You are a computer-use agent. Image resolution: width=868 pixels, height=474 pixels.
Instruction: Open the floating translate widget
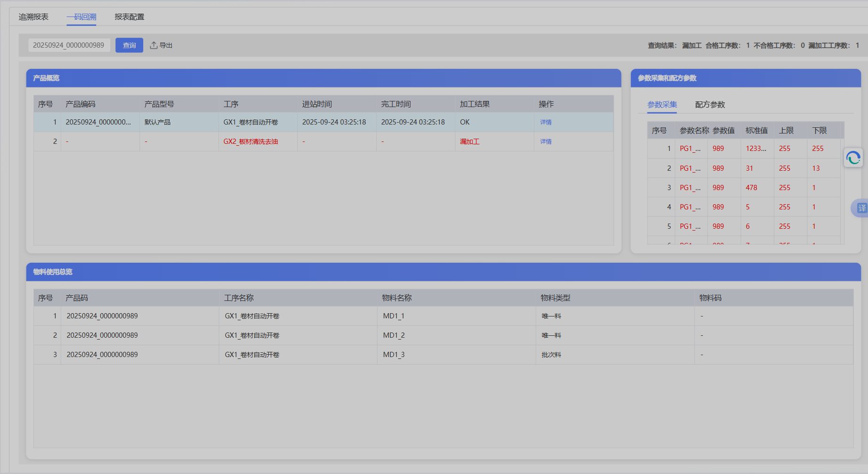tap(860, 208)
